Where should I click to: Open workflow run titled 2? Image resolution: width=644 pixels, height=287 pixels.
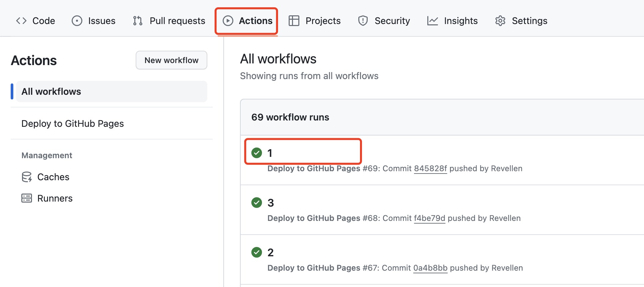click(x=270, y=252)
